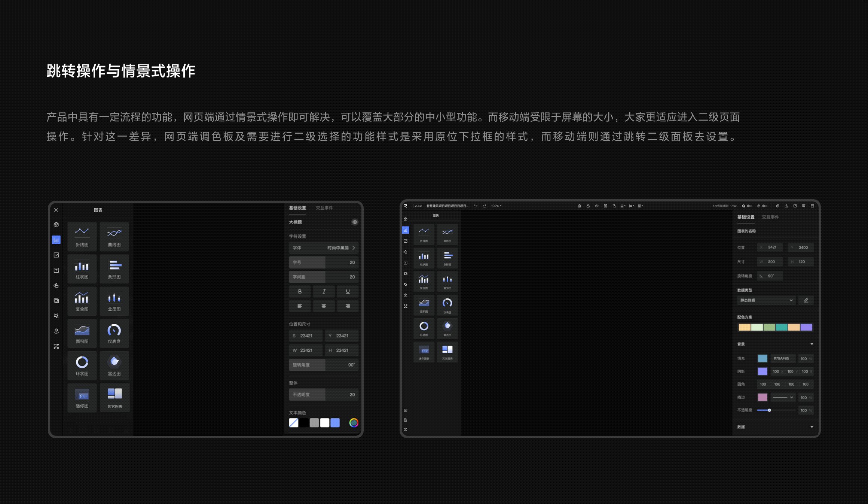Select 盒须图 chart in tablet mockup

click(x=114, y=301)
